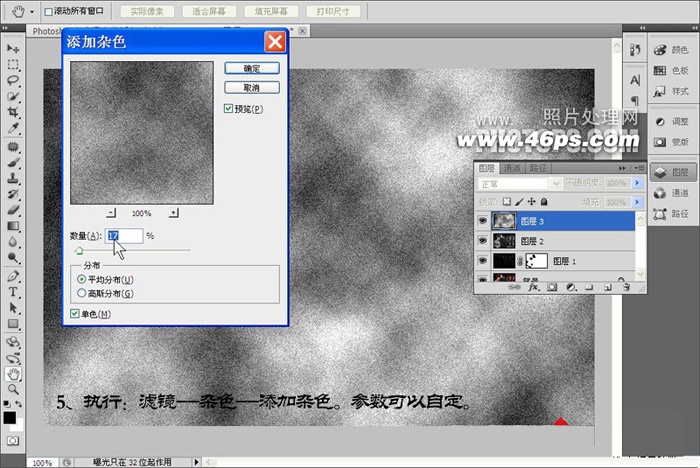The image size is (700, 468).
Task: Click 确定 in noise dialog
Action: (252, 68)
